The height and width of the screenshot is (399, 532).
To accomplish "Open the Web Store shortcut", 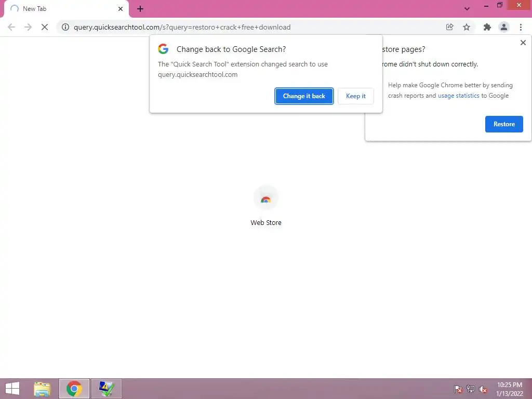I will [x=265, y=206].
